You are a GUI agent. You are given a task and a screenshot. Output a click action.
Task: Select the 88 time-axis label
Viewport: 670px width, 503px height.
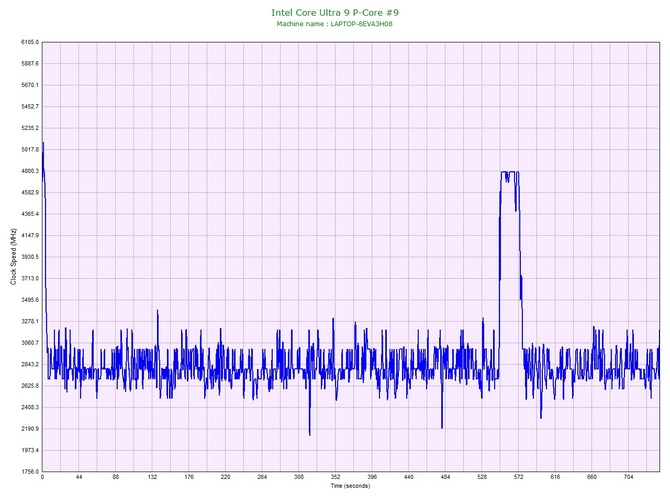[x=116, y=477]
